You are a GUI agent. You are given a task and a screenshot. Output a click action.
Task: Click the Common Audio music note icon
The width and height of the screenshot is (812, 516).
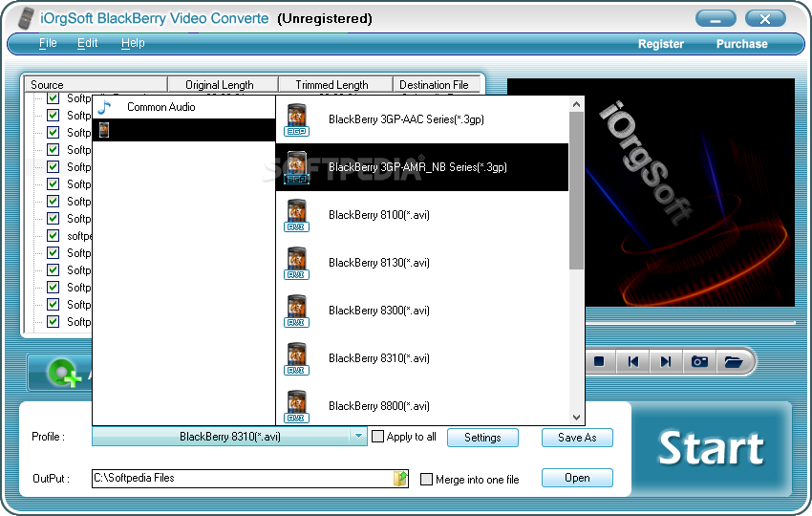105,107
